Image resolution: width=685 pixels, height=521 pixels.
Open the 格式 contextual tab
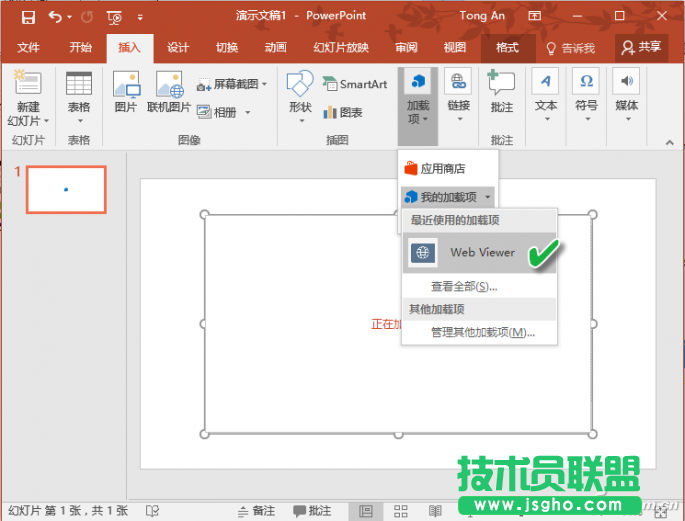coord(508,47)
